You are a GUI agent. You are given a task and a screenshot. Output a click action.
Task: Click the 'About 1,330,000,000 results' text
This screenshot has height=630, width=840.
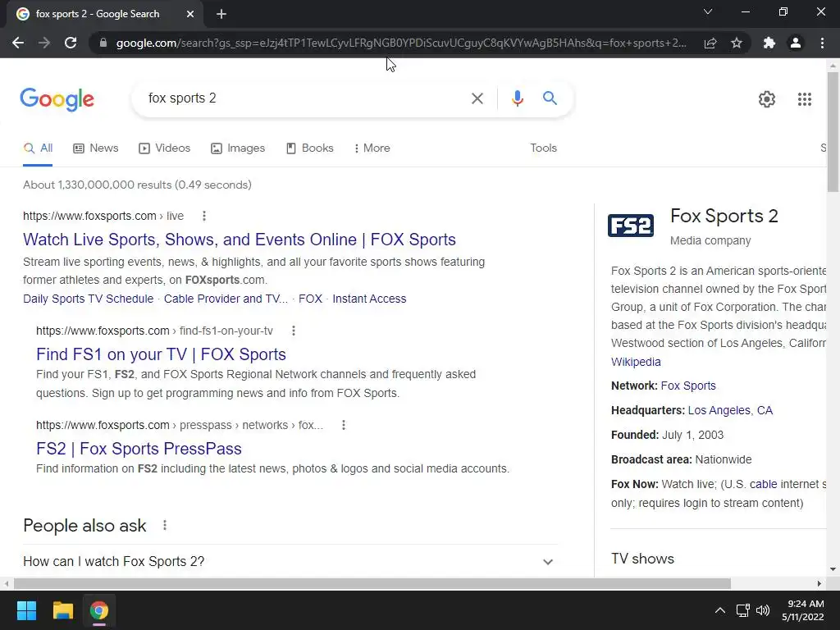tap(137, 185)
